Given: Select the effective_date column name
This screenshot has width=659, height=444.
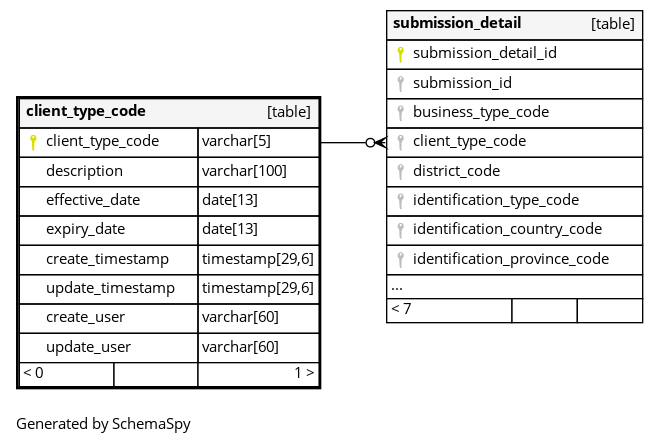Looking at the screenshot, I should click(x=93, y=200).
